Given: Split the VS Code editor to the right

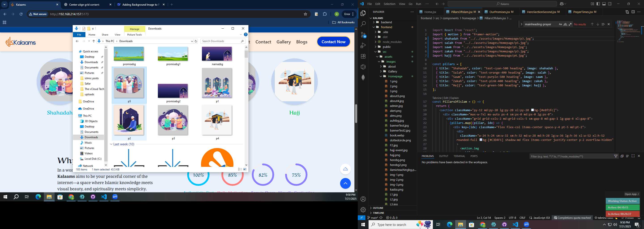Looking at the screenshot, I should click(633, 12).
